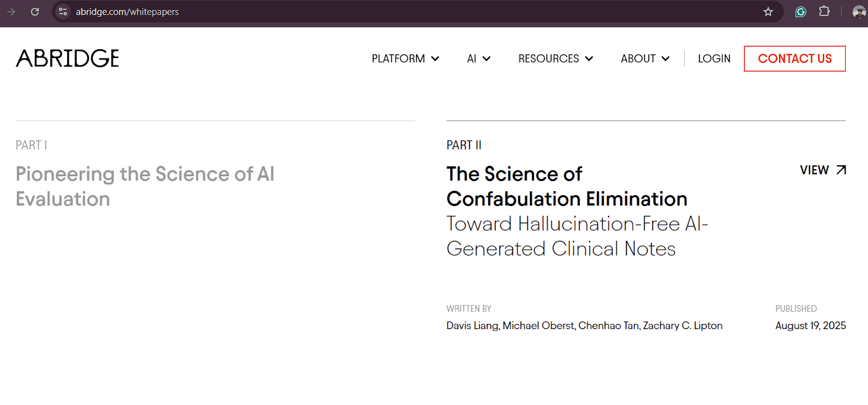
Task: Open the profile avatar in browser toolbar
Action: (859, 11)
